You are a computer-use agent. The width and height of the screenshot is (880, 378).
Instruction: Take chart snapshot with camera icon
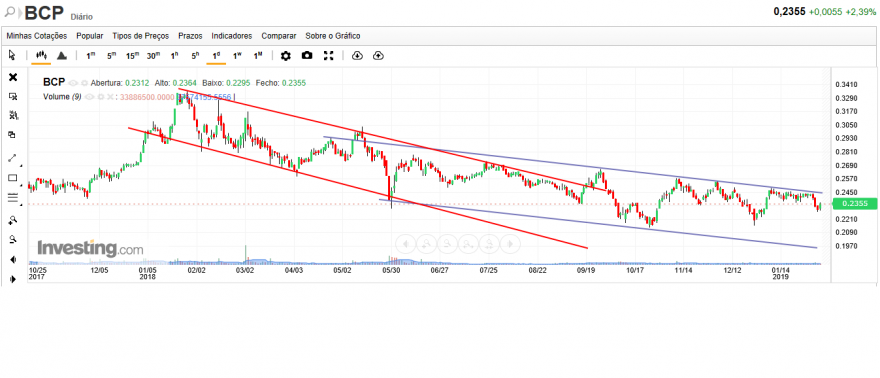coord(307,56)
